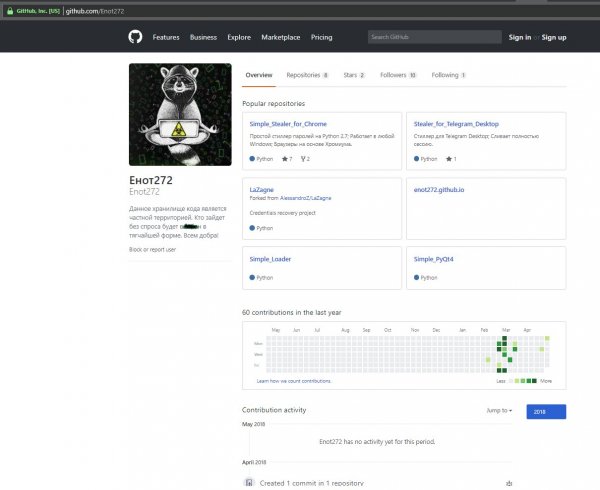Switch to the Repositories tab
600x490 pixels.
point(305,75)
